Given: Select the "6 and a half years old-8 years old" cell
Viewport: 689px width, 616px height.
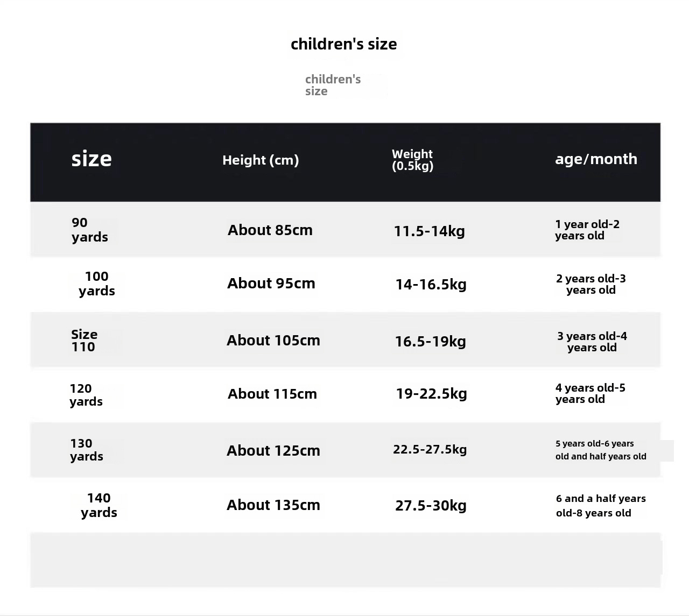Looking at the screenshot, I should point(601,506).
